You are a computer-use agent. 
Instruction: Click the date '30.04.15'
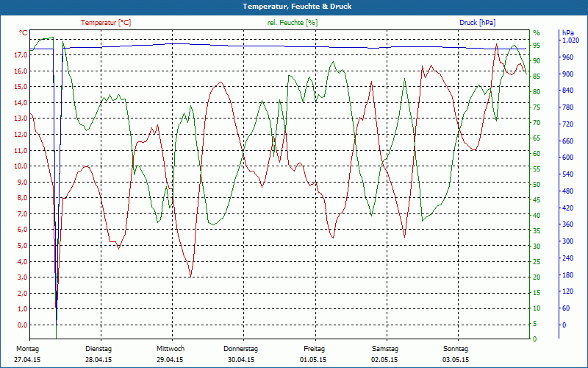pyautogui.click(x=241, y=360)
